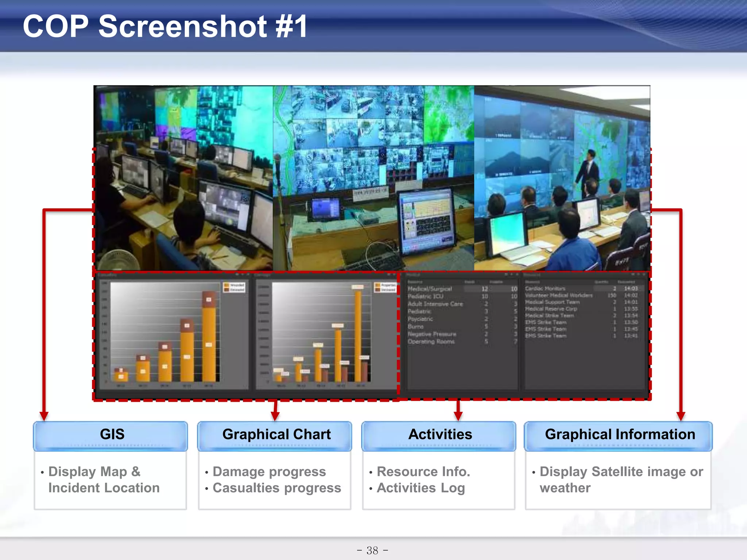Click the Graphical Chart header box
The width and height of the screenshot is (747, 560).
coord(275,435)
